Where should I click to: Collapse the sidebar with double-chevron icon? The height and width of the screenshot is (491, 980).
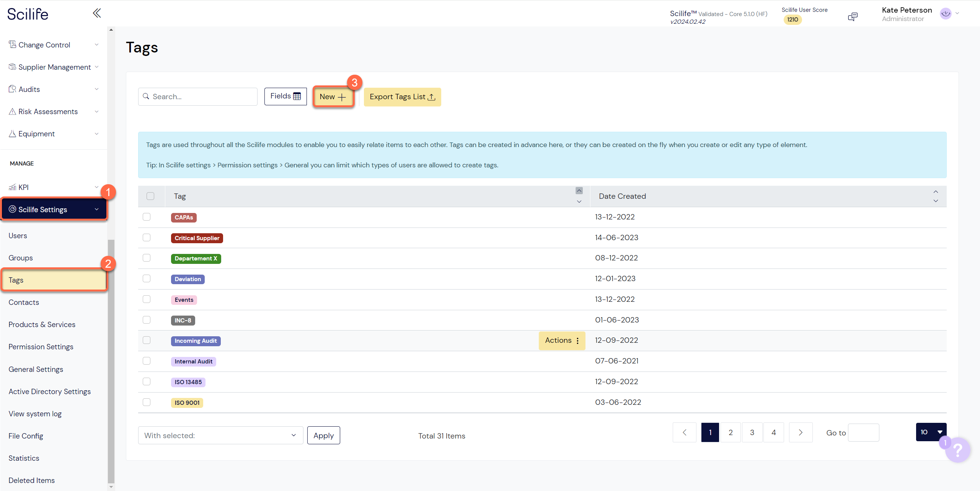coord(97,13)
